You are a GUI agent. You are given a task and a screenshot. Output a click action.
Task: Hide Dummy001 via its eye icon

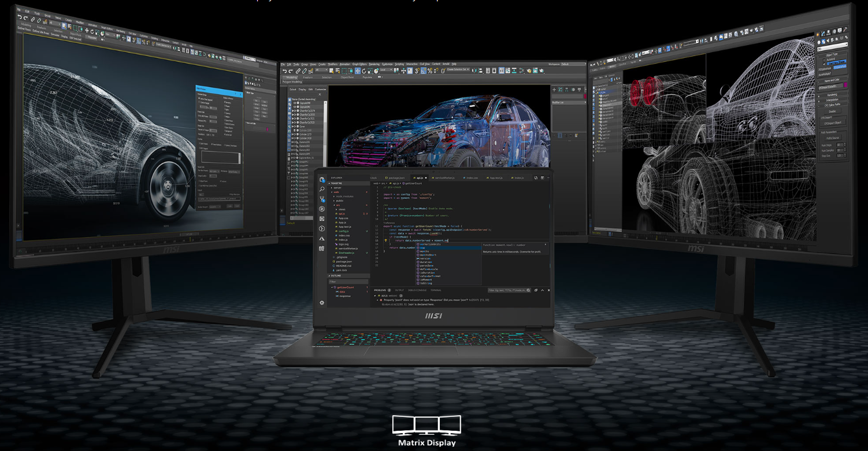pos(294,142)
